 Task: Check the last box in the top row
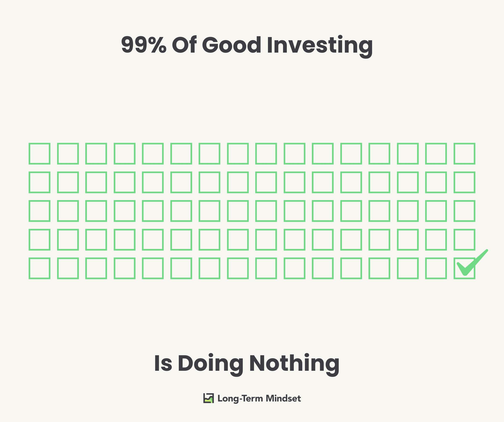click(464, 154)
